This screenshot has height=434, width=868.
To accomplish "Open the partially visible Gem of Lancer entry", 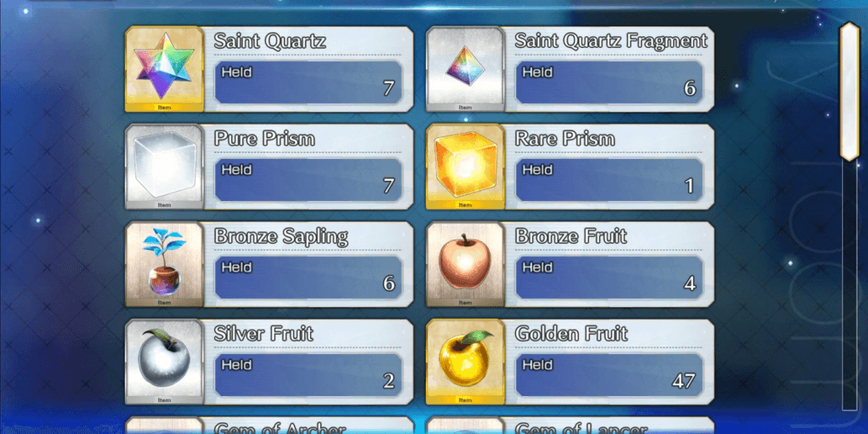I will (570, 425).
